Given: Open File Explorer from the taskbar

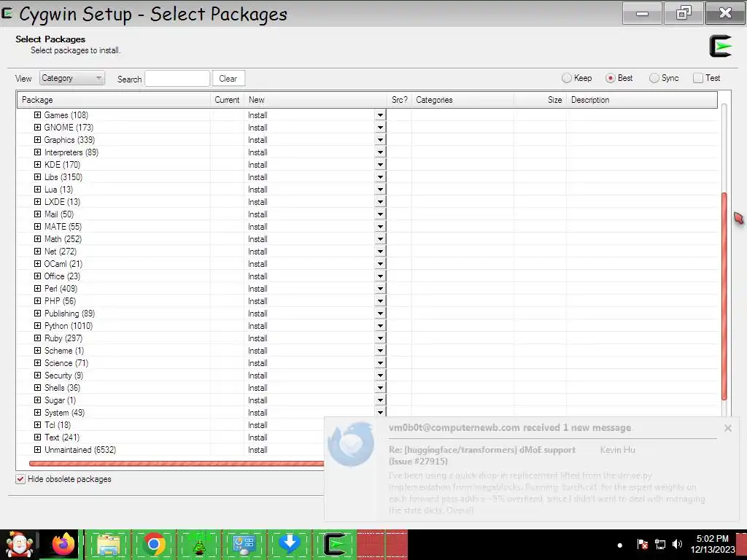Looking at the screenshot, I should [108, 545].
